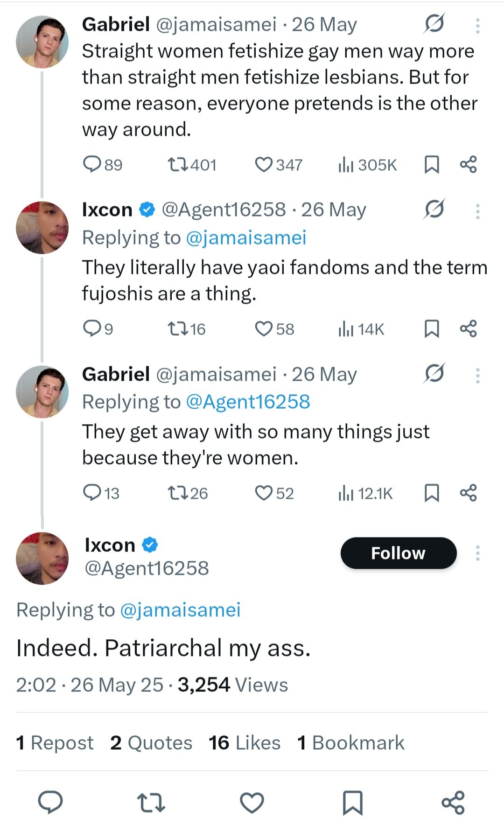Follow Ixcon's account
Viewport: 504px width, 832px height.
(398, 553)
